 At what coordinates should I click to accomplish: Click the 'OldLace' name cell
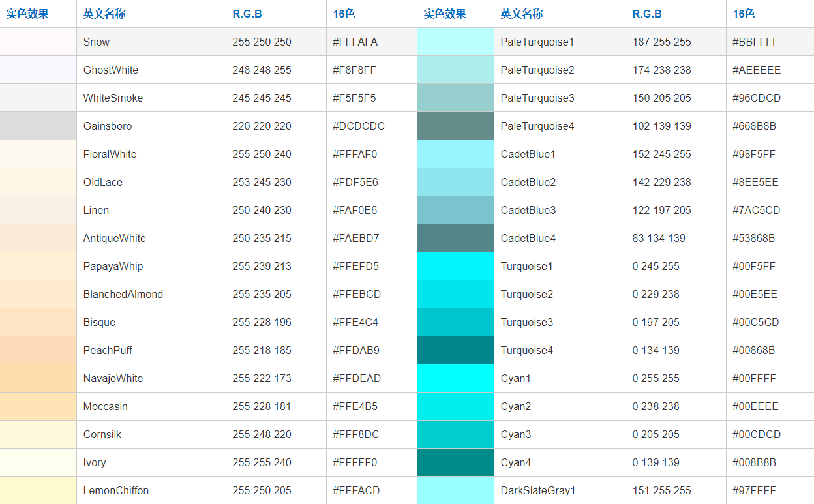tap(151, 182)
